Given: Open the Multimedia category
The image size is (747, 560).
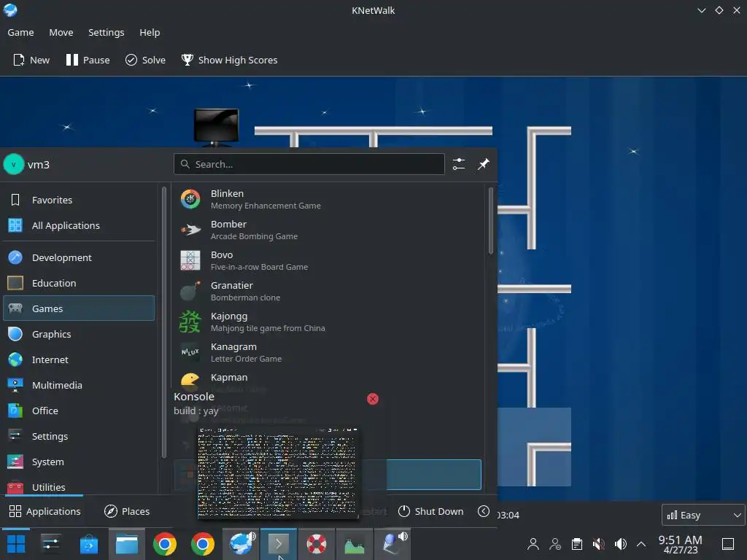Looking at the screenshot, I should click(79, 385).
